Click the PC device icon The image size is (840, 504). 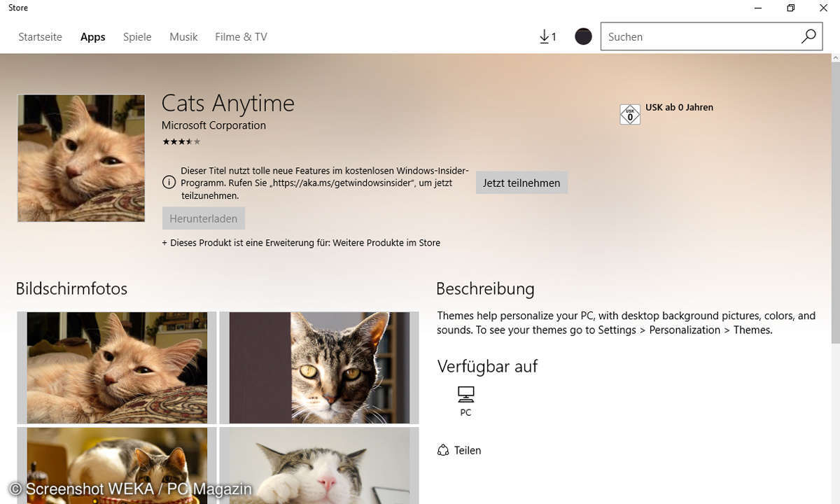466,394
